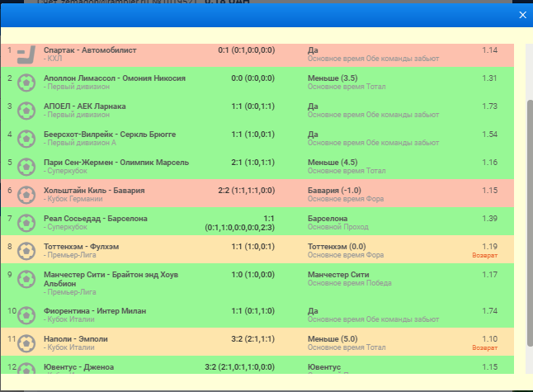533x392 pixels.
Task: Click the soccer ball icon for Реал Сосьедад row
Action: tap(26, 224)
